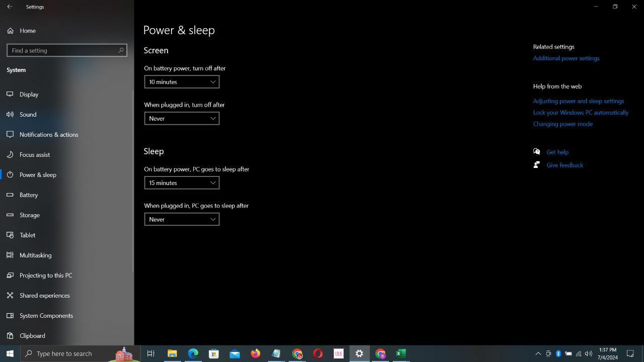The image size is (644, 362).
Task: Launch File Explorer from the taskbar
Action: pyautogui.click(x=172, y=353)
